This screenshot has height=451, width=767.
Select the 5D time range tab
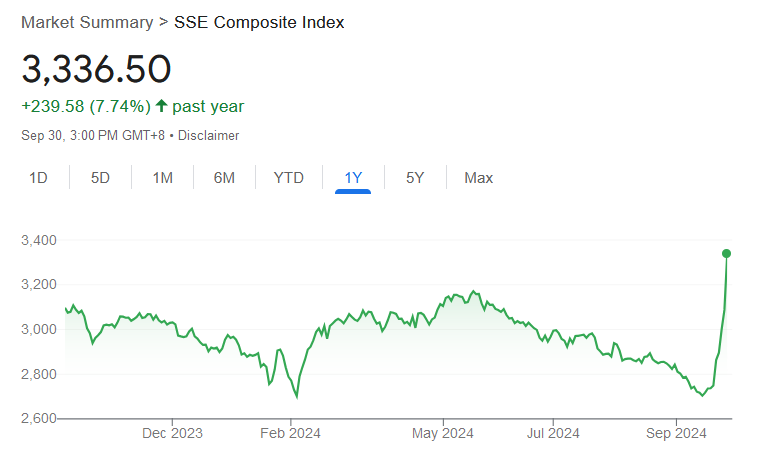(x=100, y=178)
